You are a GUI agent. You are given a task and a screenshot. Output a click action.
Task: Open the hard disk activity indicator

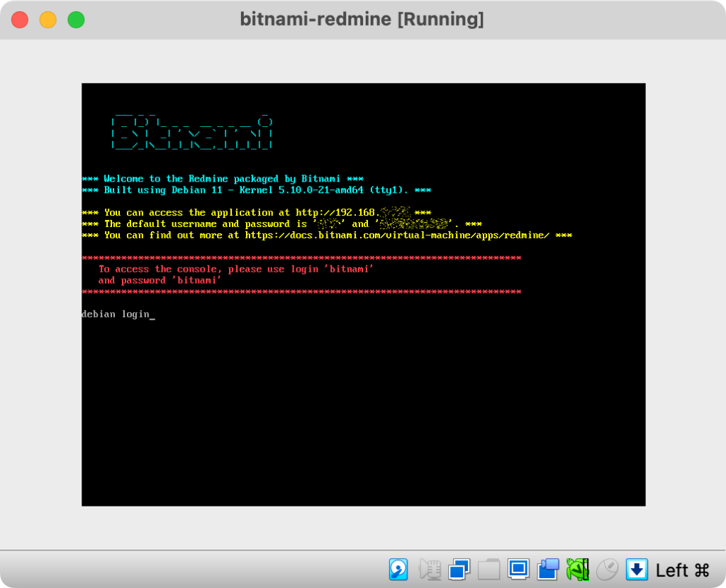click(398, 569)
